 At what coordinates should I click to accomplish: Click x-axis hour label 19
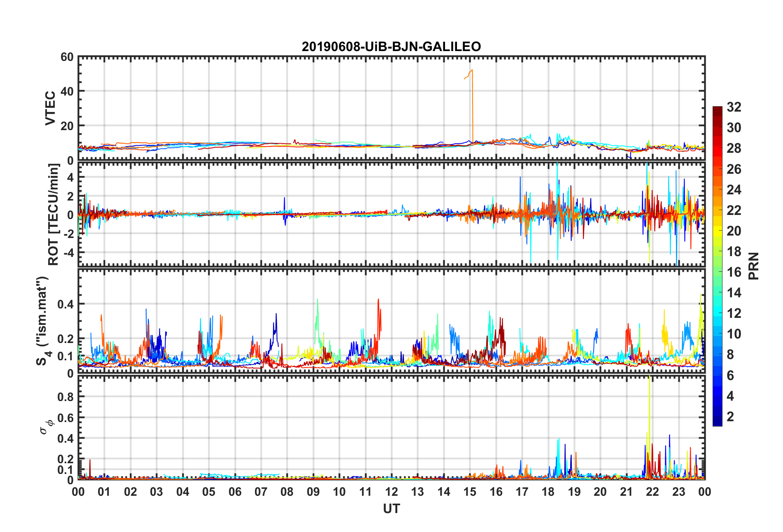click(x=574, y=492)
